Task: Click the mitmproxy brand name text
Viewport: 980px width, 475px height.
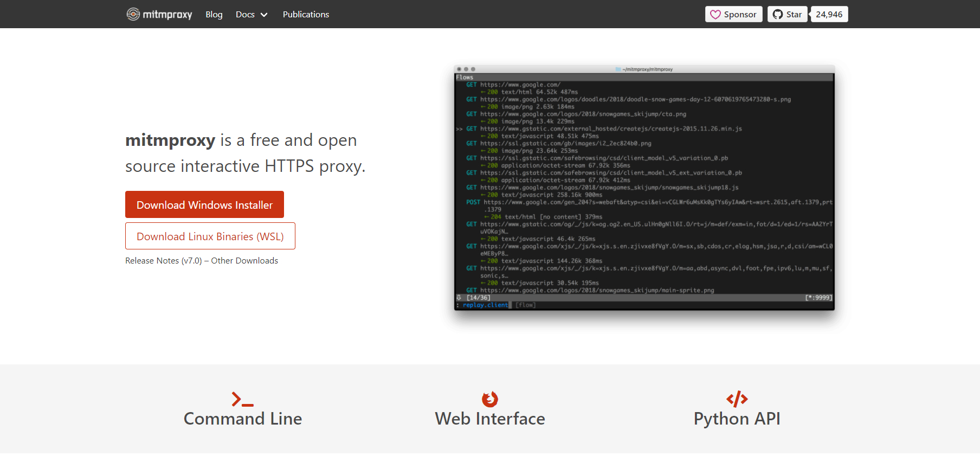Action: pos(167,15)
